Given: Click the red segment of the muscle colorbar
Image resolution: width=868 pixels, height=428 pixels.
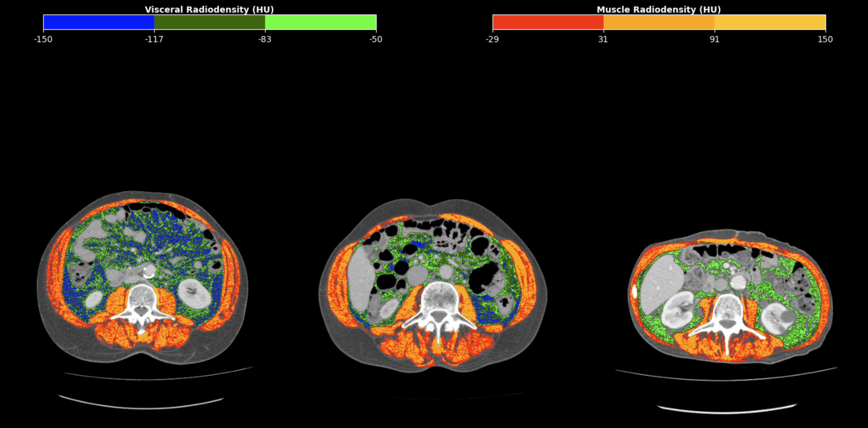Looking at the screenshot, I should pyautogui.click(x=548, y=22).
